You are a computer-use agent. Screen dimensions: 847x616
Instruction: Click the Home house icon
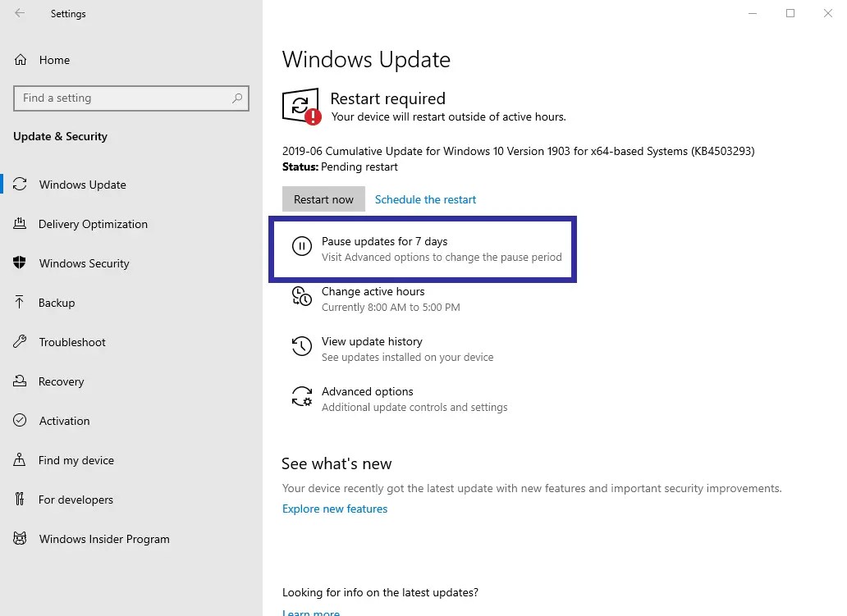coord(21,59)
